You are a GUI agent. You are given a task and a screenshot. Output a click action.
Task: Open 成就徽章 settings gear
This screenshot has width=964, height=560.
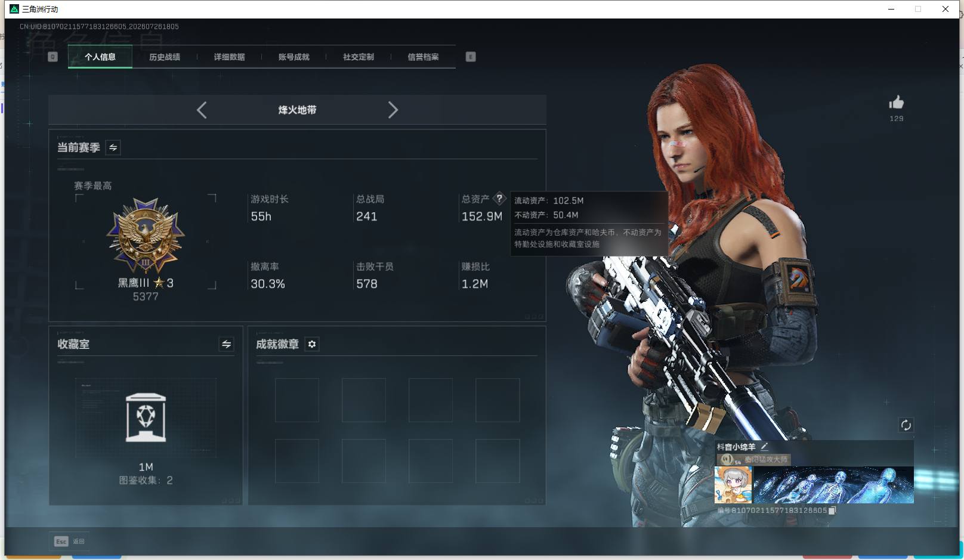click(x=312, y=344)
